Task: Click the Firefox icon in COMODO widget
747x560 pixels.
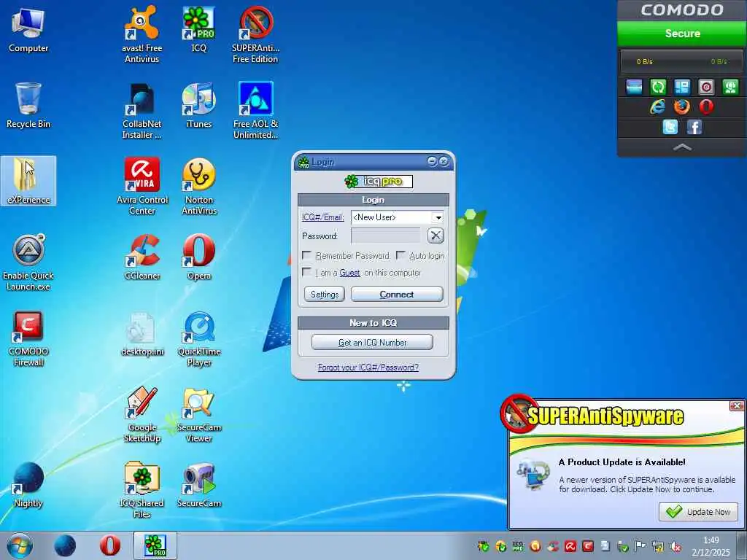Action: point(682,106)
